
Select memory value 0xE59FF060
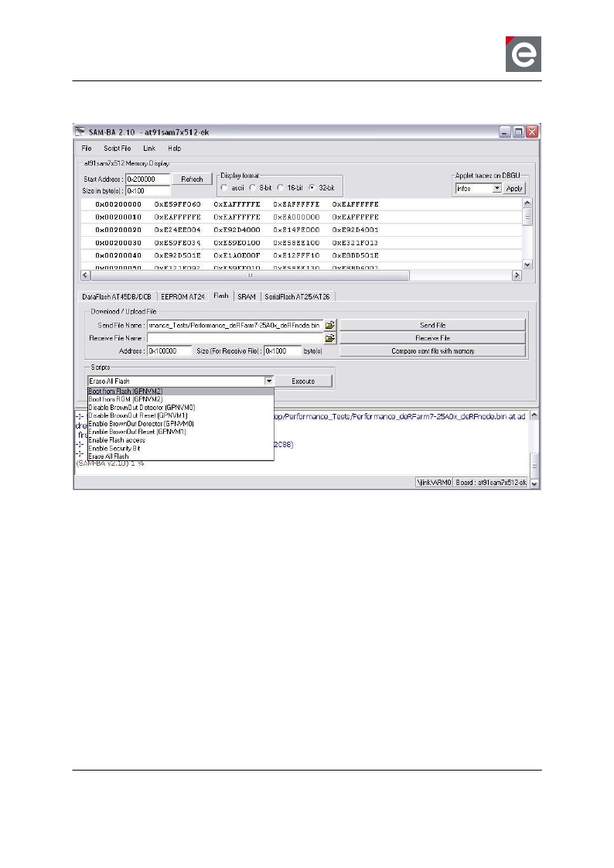point(178,204)
